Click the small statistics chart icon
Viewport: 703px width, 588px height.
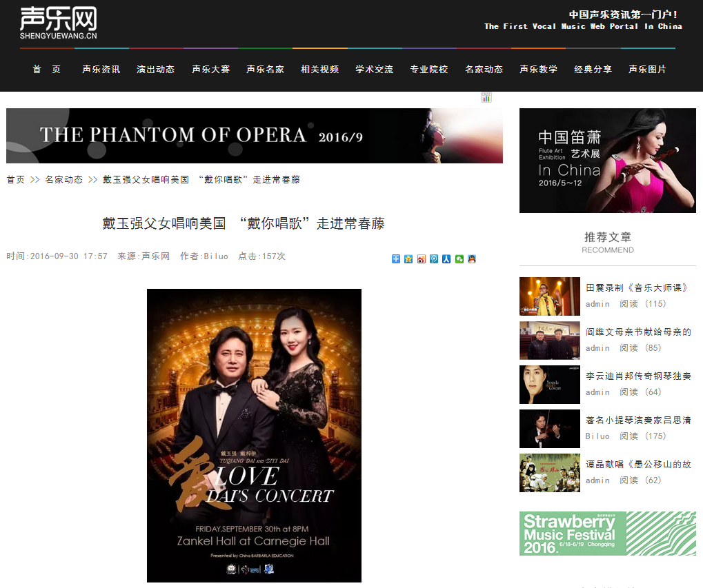(x=486, y=97)
